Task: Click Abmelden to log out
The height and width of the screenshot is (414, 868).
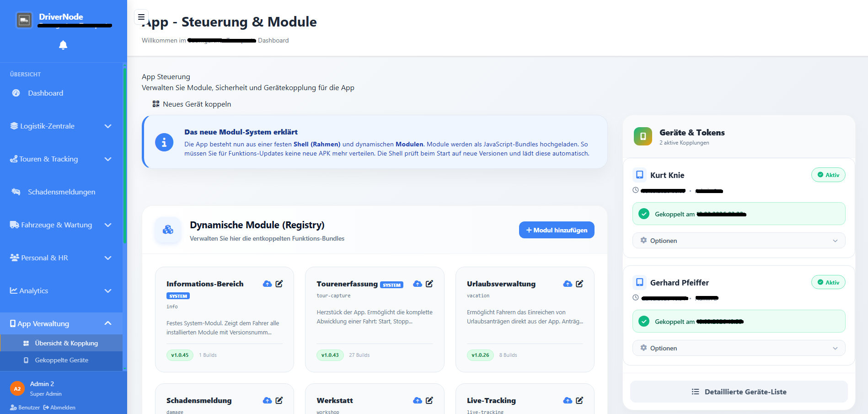Action: (x=59, y=407)
